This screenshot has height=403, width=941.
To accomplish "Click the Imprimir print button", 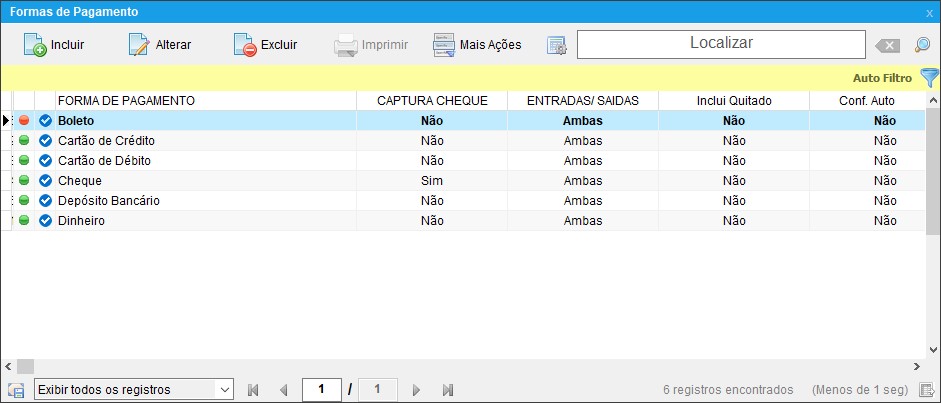I will [371, 45].
